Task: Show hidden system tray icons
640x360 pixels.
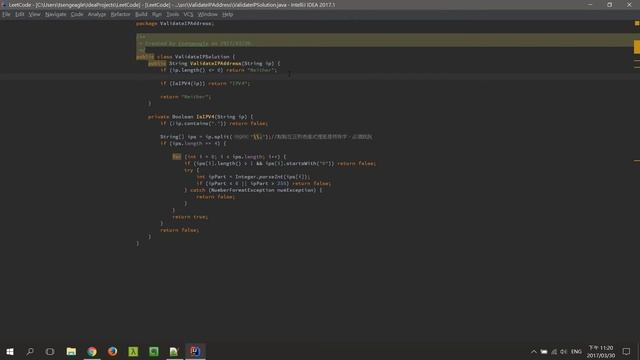Action: tap(533, 351)
